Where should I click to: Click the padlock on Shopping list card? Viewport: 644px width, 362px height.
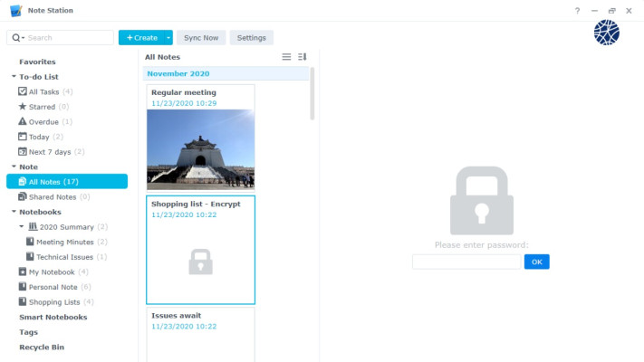click(200, 262)
